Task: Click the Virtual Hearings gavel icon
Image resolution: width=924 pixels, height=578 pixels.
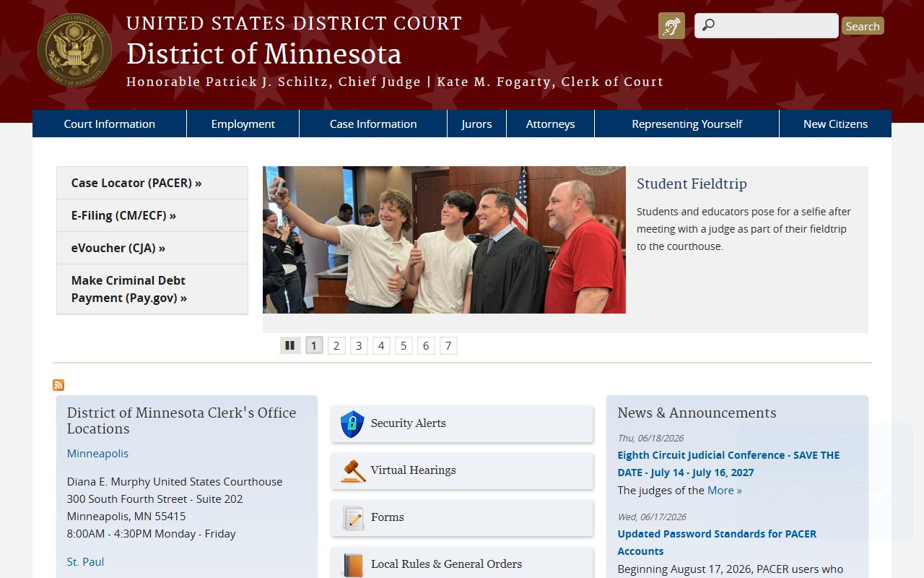Action: [353, 471]
